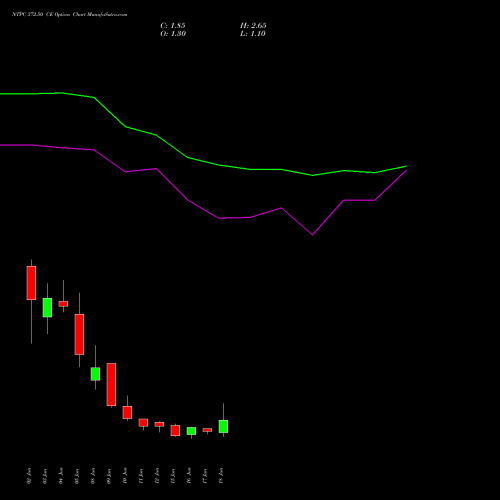Click the large red candlestick for 02 Jun
The height and width of the screenshot is (500, 500).
coord(31,283)
